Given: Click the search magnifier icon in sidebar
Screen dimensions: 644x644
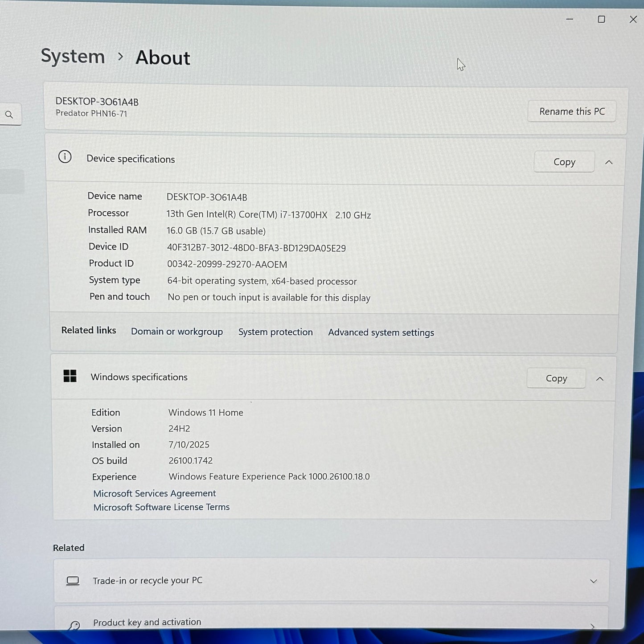Looking at the screenshot, I should click(9, 115).
